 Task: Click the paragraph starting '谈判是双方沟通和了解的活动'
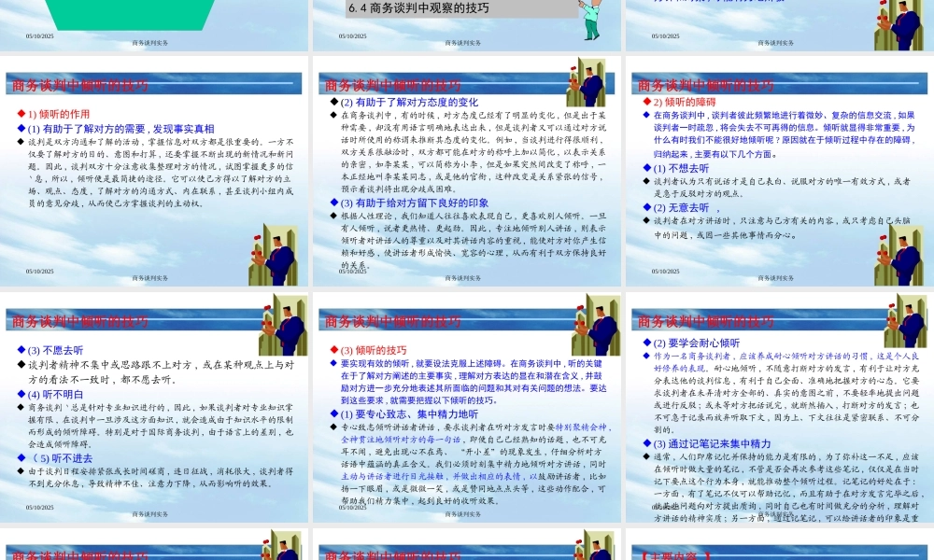[161, 173]
